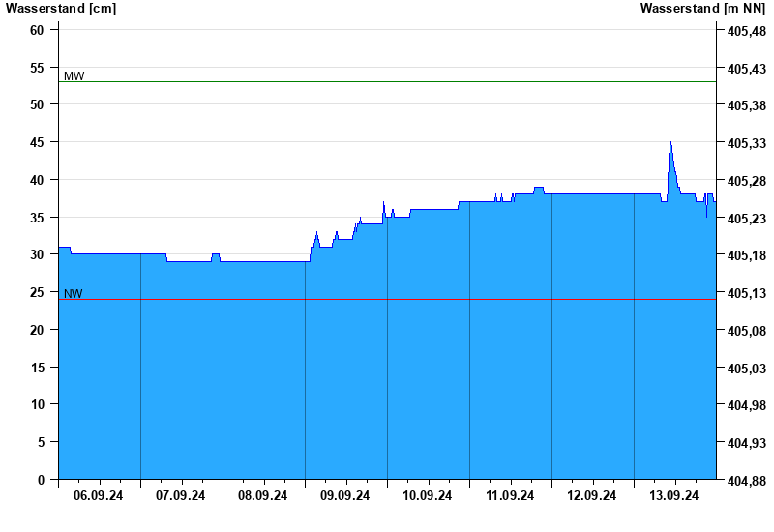Select the date label 06.09.24
The image size is (774, 532).
tap(99, 495)
